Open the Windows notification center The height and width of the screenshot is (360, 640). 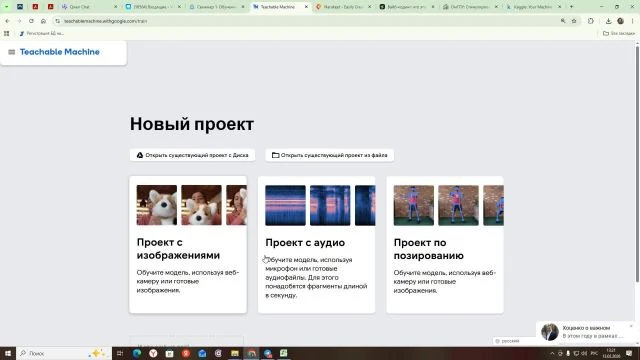coord(629,353)
